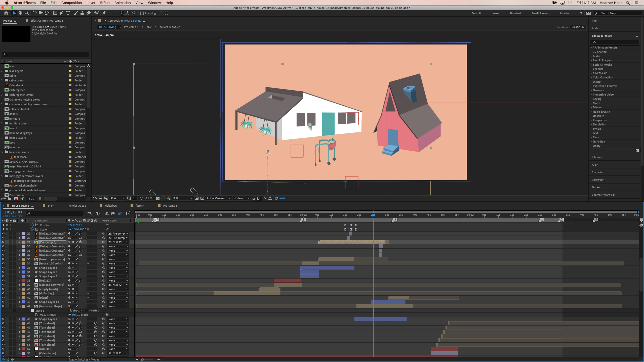Viewport: 644px width, 362px height.
Task: Select the Unified Camera tool
Action: [x=41, y=13]
